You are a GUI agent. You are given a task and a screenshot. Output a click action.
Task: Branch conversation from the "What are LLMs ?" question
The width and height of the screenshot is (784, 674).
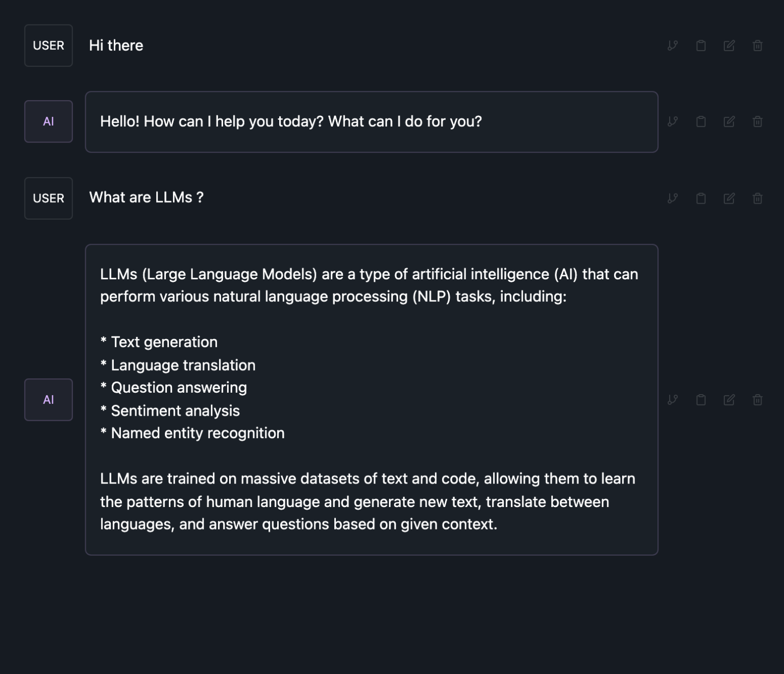tap(673, 198)
